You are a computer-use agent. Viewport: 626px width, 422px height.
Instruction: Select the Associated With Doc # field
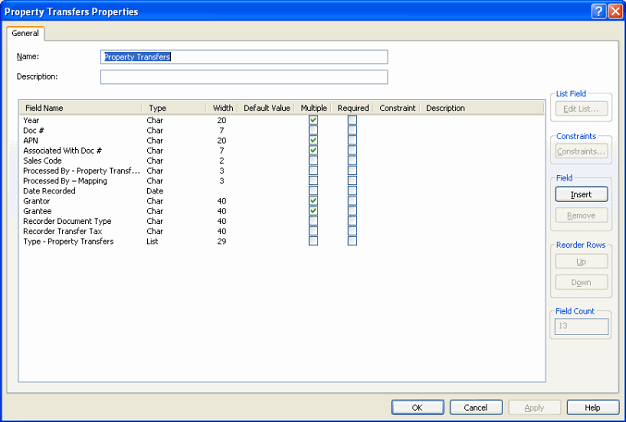tap(62, 151)
